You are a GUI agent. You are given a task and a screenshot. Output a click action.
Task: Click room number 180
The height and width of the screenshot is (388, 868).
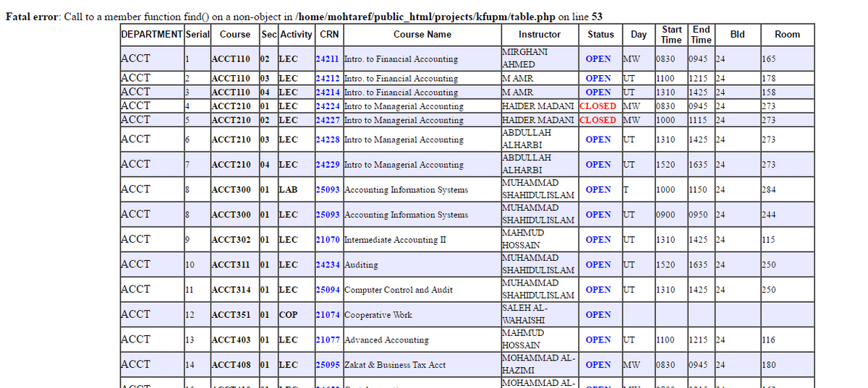(769, 365)
